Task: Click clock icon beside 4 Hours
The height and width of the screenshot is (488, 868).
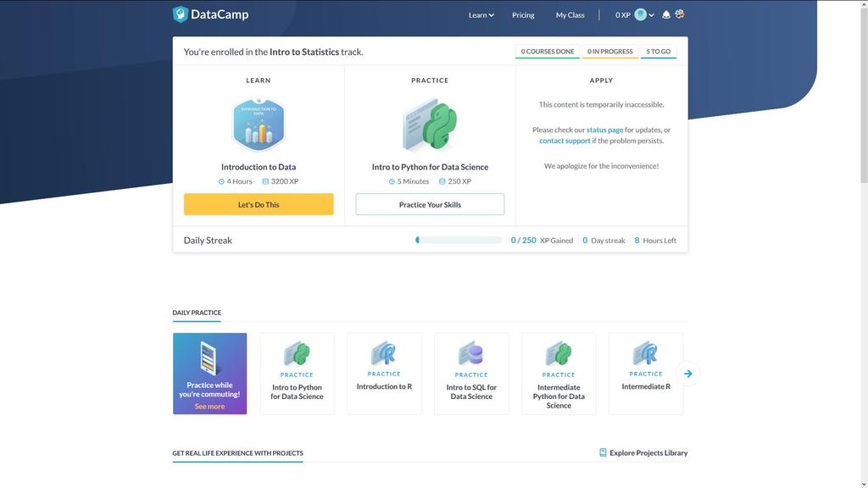Action: pos(221,181)
